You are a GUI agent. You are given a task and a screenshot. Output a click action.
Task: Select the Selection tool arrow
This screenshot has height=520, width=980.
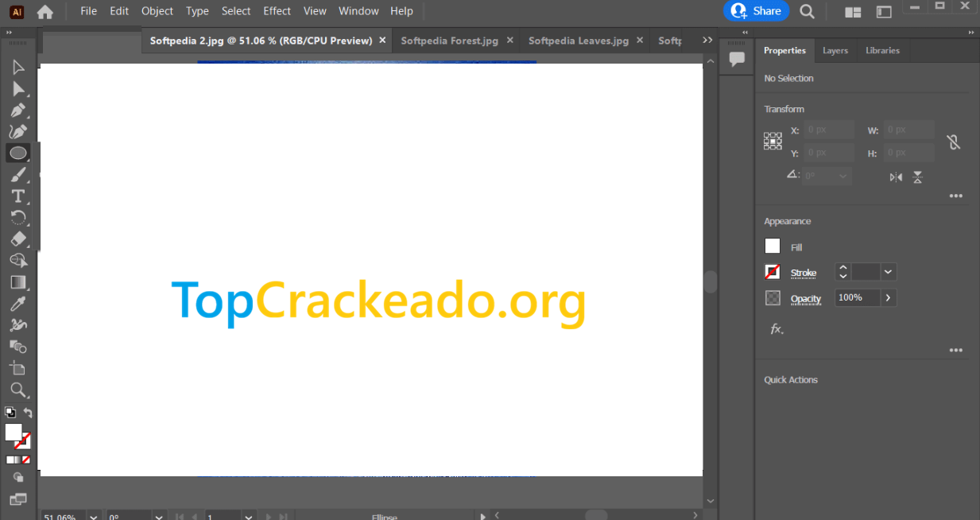[18, 68]
